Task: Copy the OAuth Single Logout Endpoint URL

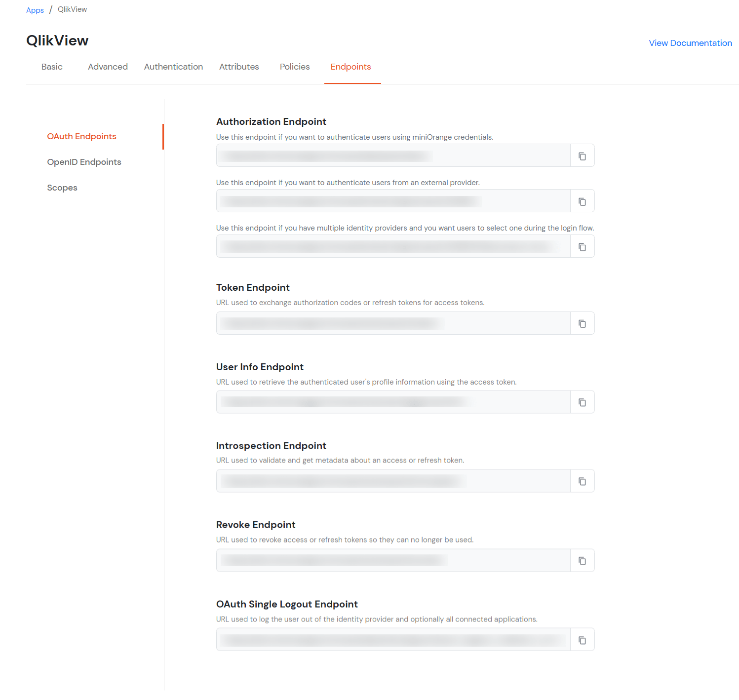Action: 582,640
